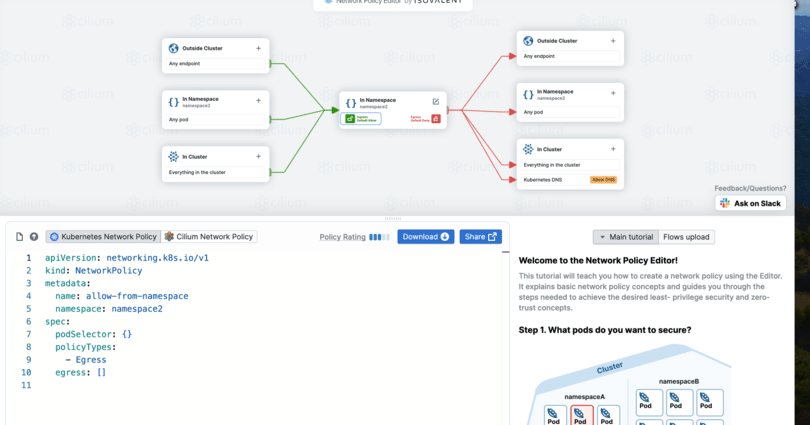Screen dimensions: 810x425
Task: Click braces icon on the center policy card
Action: click(351, 103)
